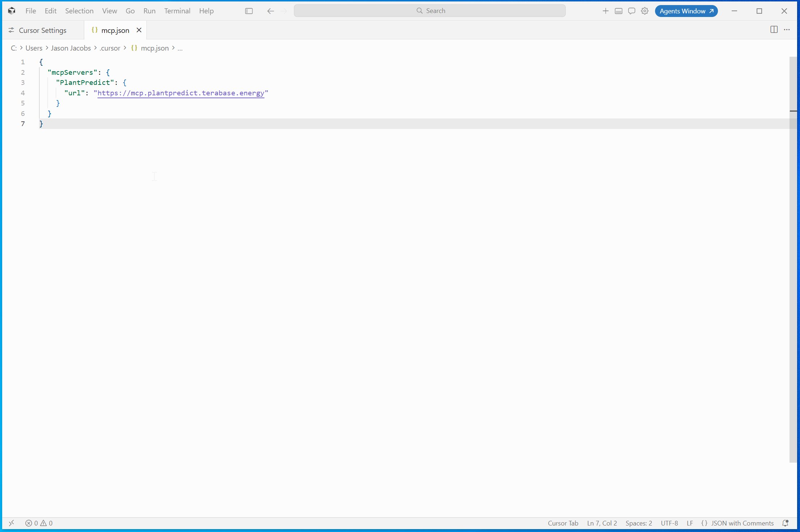Click line number 1 in gutter
Screen dimensions: 800x532
click(23, 62)
